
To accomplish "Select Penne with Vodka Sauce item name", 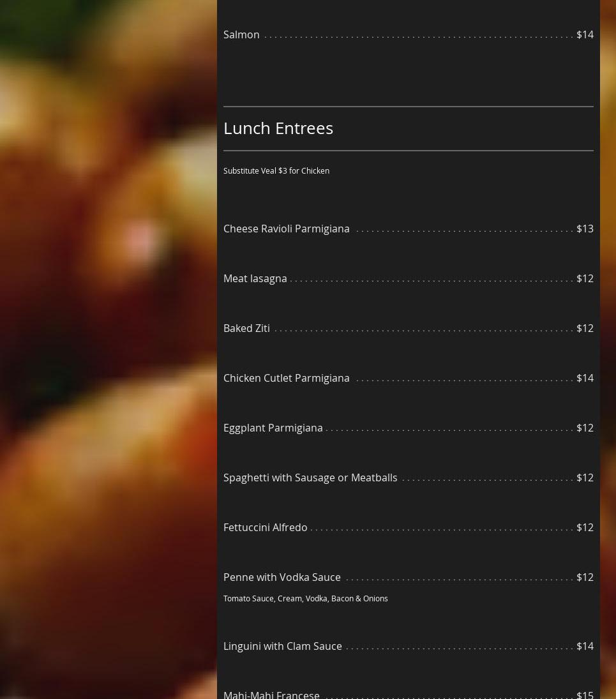I will [x=282, y=577].
